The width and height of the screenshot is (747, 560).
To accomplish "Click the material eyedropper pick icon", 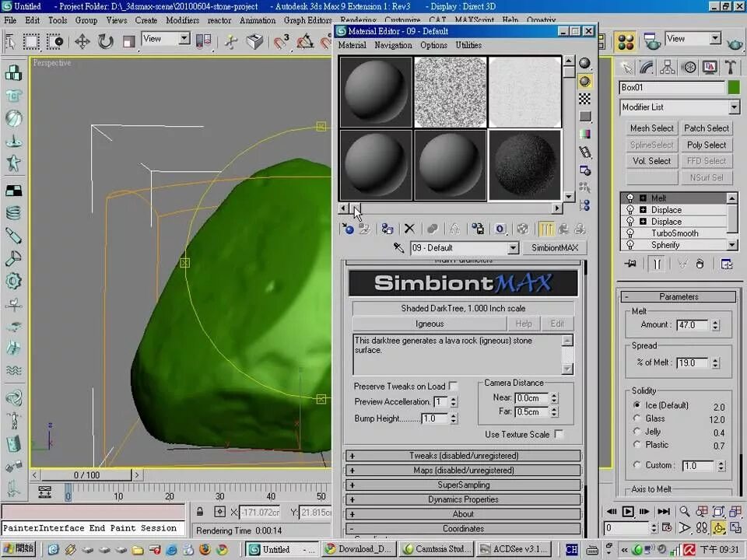I will pyautogui.click(x=398, y=247).
